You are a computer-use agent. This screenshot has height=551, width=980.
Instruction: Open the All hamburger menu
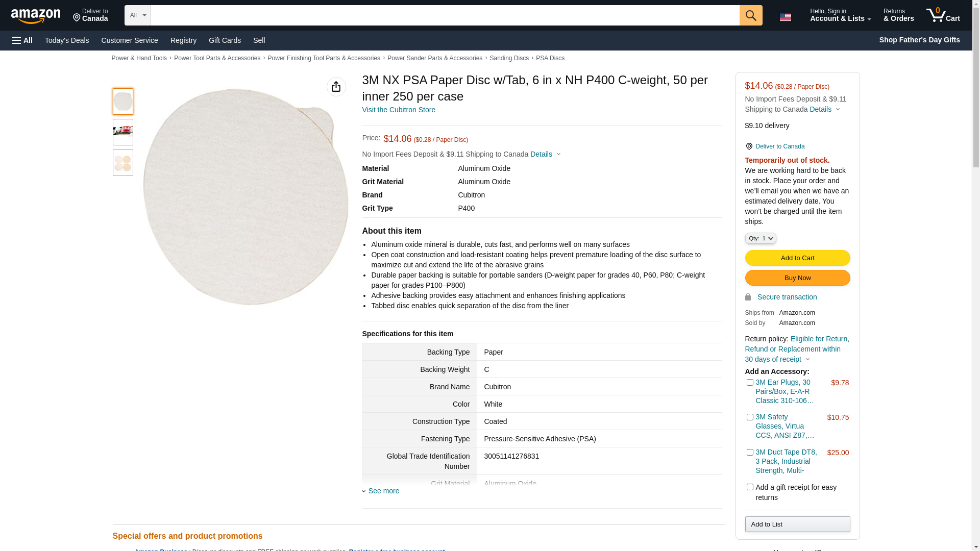(22, 40)
